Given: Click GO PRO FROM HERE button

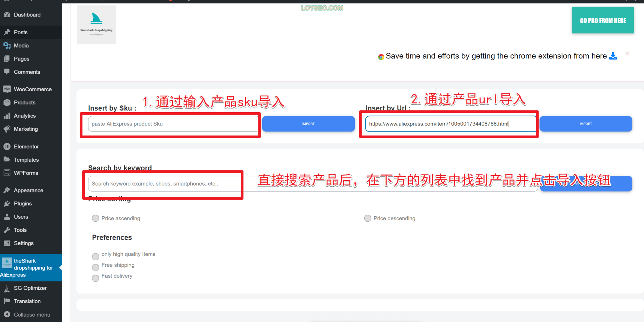Looking at the screenshot, I should [603, 20].
